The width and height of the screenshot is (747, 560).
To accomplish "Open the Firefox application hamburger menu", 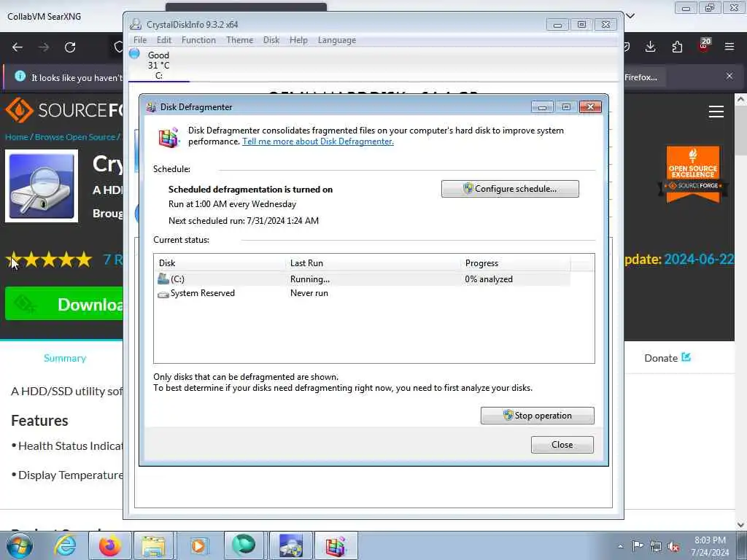I will click(729, 47).
